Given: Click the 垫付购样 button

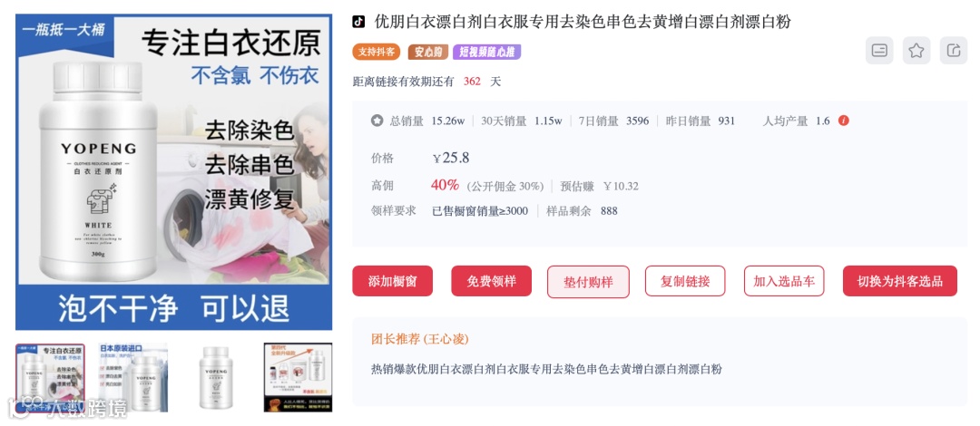Looking at the screenshot, I should pyautogui.click(x=588, y=282).
